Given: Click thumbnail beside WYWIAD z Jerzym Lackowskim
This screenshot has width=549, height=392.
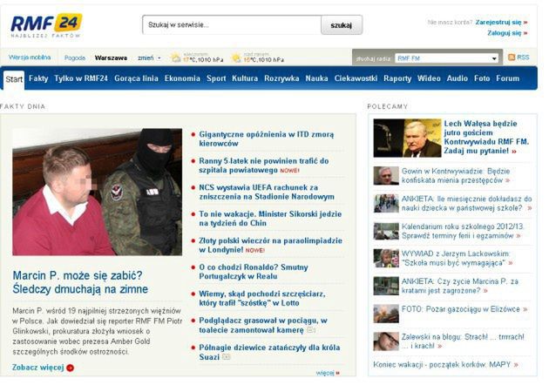Looking at the screenshot, I should (x=386, y=259).
